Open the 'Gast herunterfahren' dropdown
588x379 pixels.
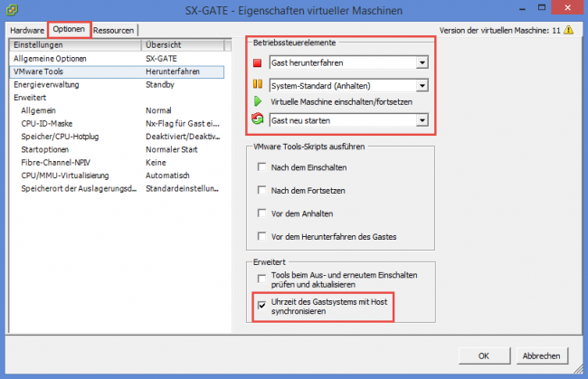[x=422, y=63]
